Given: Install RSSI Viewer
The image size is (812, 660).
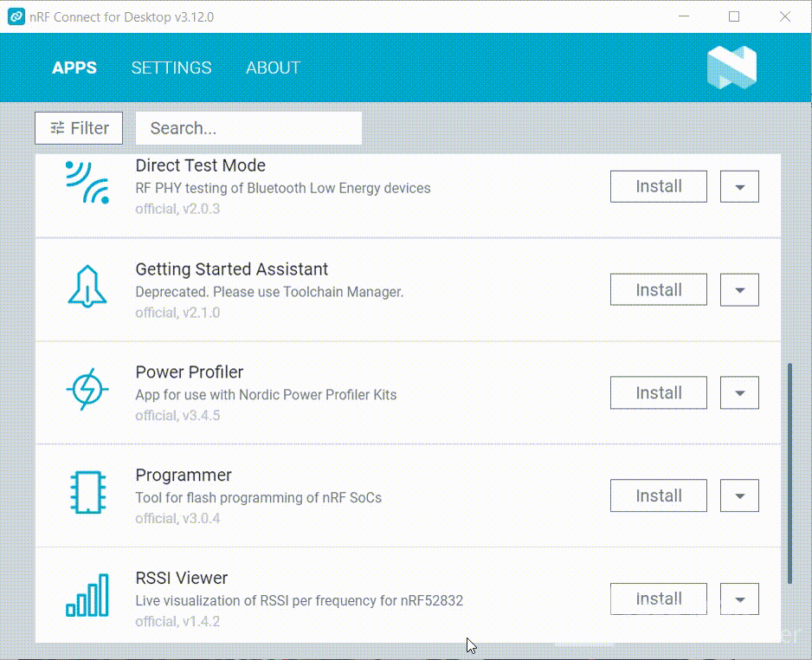Looking at the screenshot, I should tap(658, 599).
